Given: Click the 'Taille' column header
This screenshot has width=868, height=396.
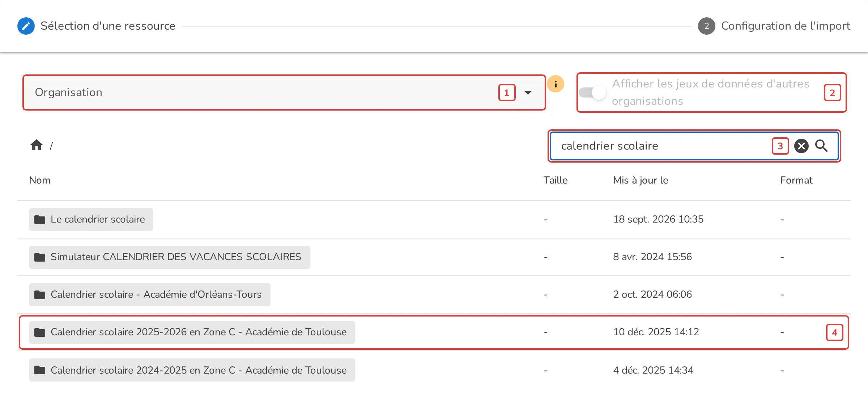Looking at the screenshot, I should tap(556, 180).
